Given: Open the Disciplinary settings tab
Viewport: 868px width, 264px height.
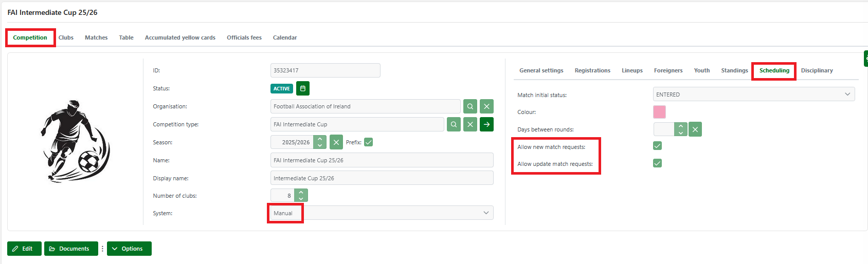Looking at the screenshot, I should (817, 70).
